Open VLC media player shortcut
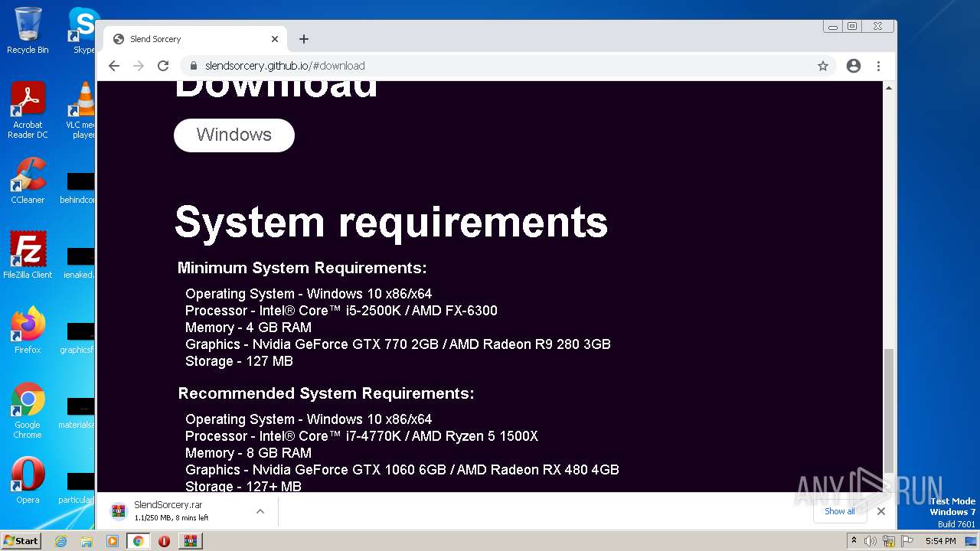 click(82, 110)
